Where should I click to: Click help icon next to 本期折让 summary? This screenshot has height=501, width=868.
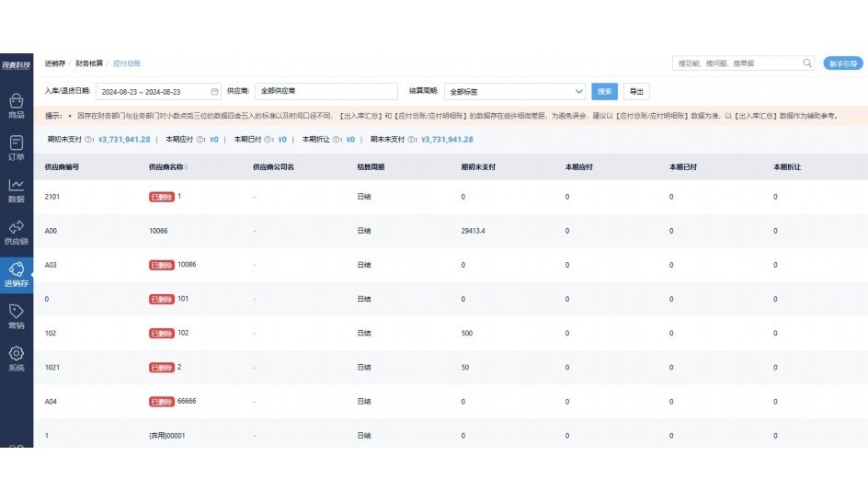(x=337, y=140)
